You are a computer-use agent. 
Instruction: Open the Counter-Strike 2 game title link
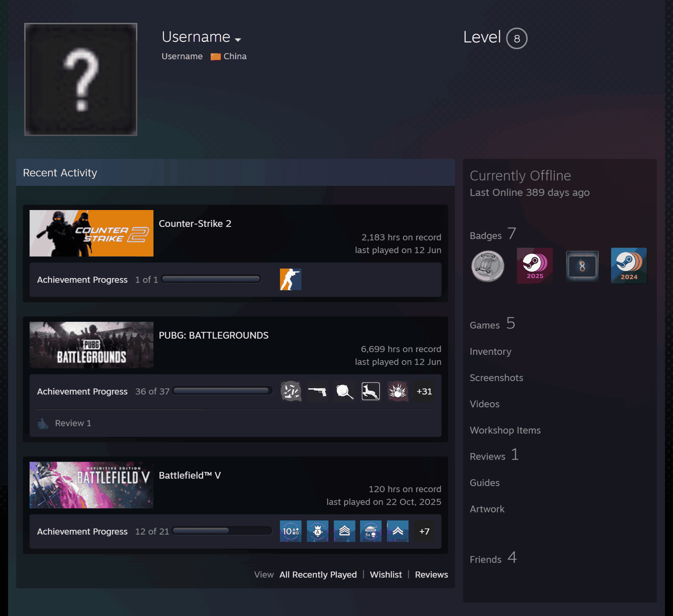point(195,224)
